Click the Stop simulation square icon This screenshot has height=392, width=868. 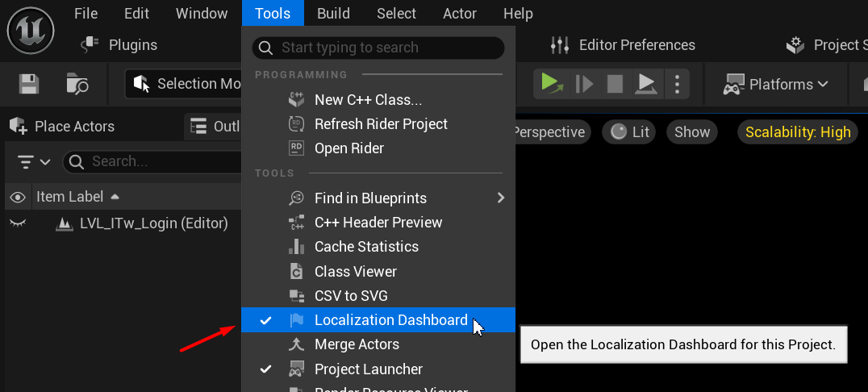(615, 84)
